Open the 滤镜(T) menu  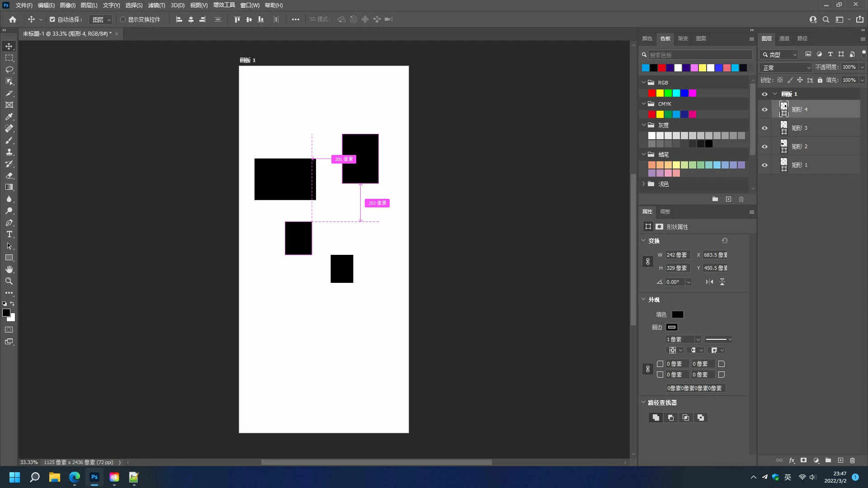click(x=156, y=5)
